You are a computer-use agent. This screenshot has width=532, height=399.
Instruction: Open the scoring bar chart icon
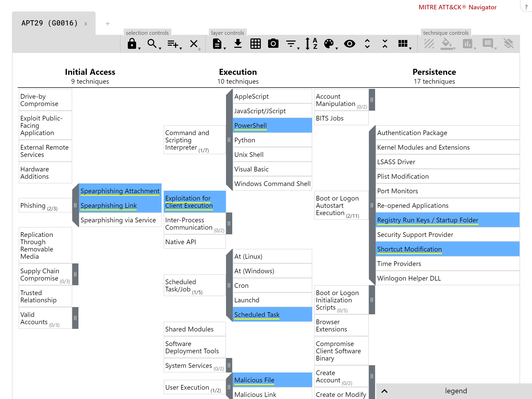[467, 44]
